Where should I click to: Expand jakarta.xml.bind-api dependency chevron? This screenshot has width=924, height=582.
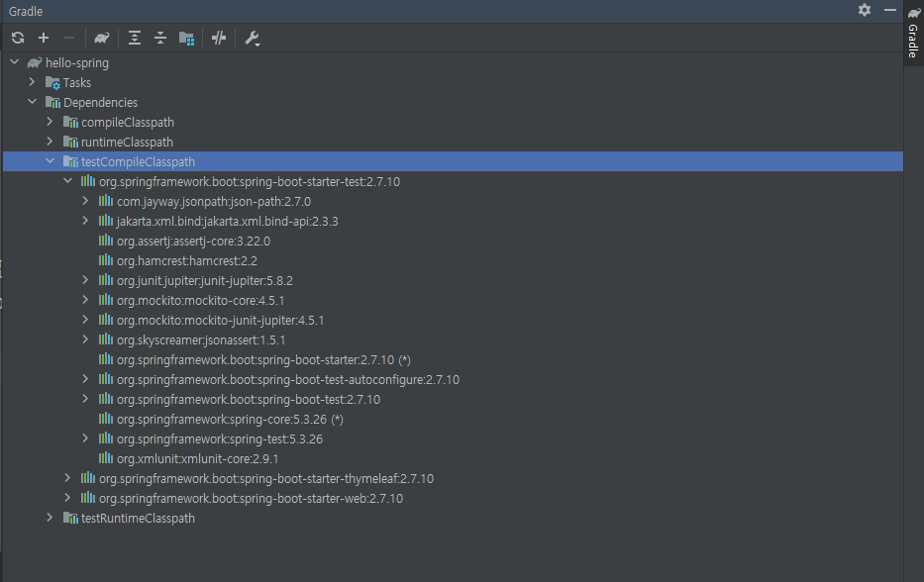click(85, 221)
